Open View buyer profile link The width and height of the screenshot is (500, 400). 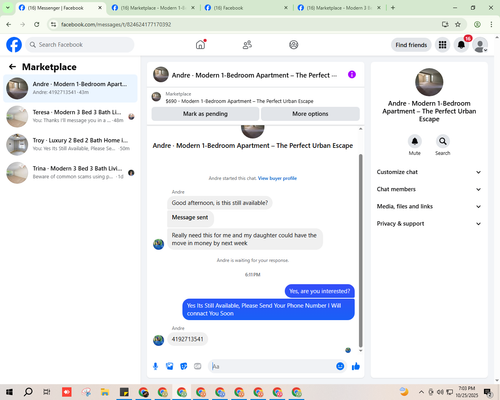(x=277, y=178)
